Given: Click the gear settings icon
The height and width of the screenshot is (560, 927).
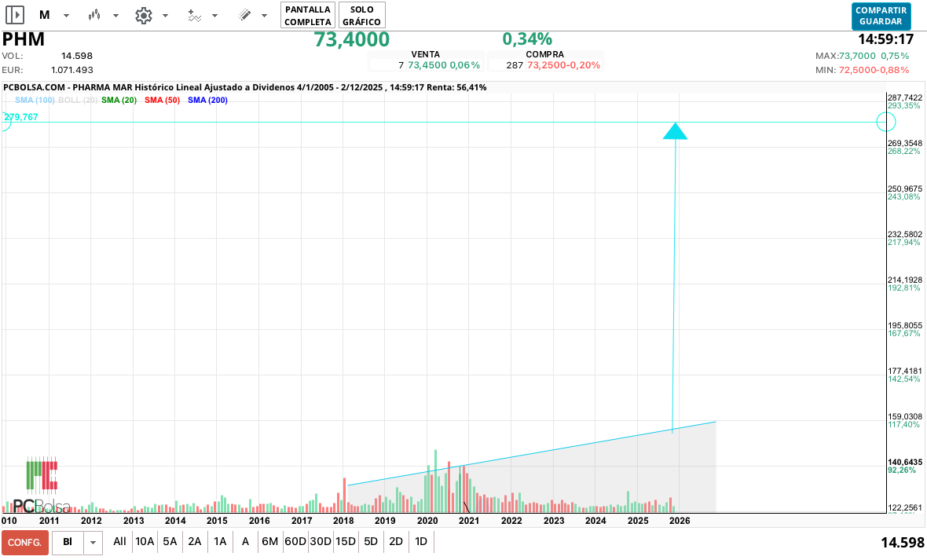Looking at the screenshot, I should (x=143, y=15).
